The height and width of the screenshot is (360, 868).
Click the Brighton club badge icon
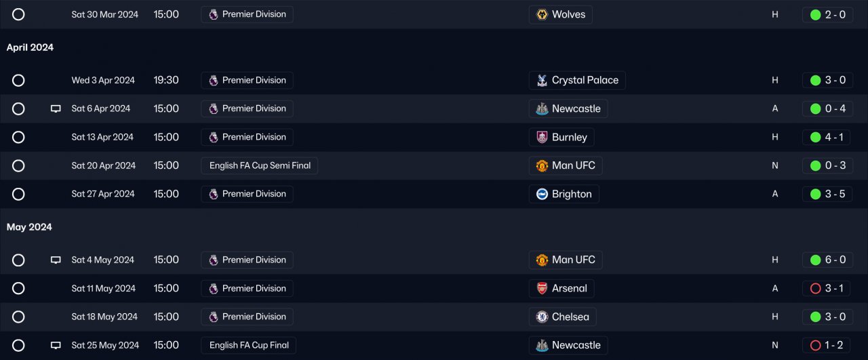point(542,194)
